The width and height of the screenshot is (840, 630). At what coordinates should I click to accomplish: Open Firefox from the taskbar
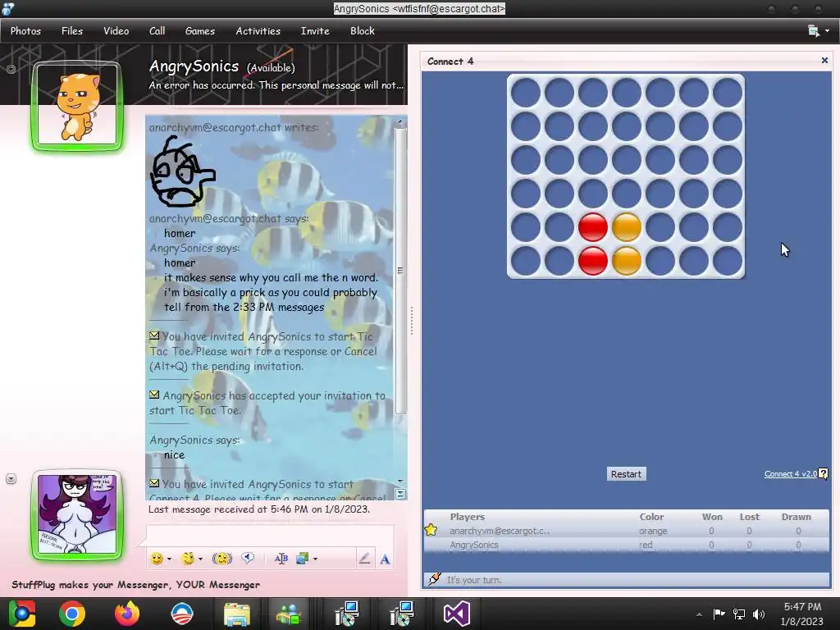tap(127, 614)
